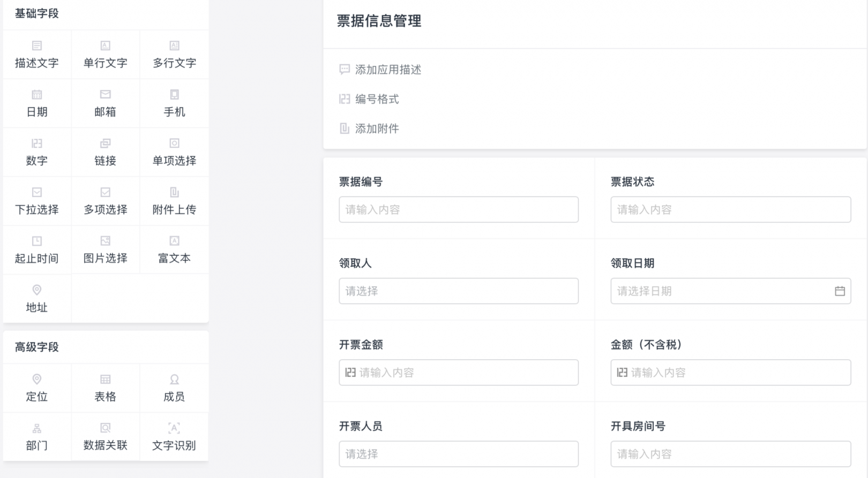Select the 链接 link field icon
Image resolution: width=868 pixels, height=478 pixels.
(106, 143)
